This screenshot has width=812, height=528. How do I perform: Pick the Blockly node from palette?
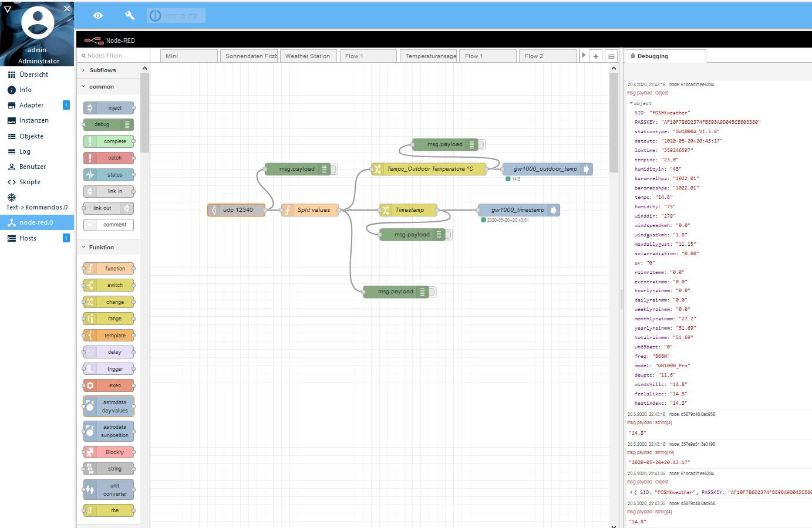coord(109,452)
